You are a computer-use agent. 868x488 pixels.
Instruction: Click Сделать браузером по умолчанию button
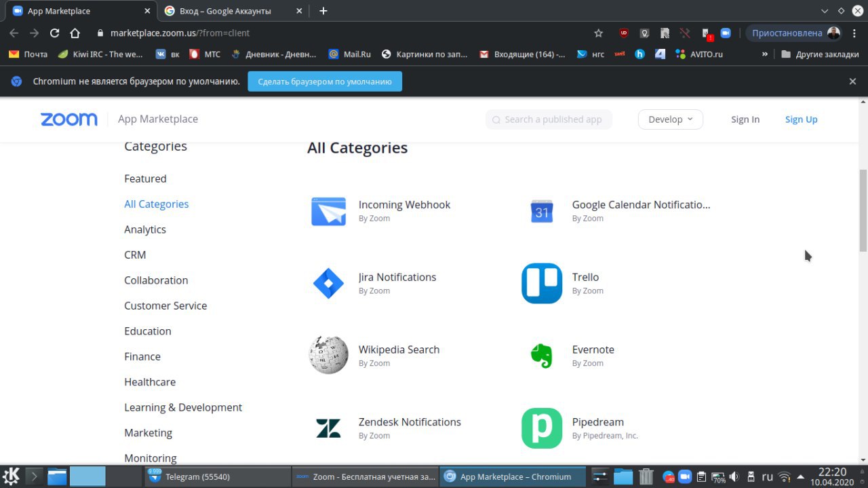click(x=325, y=81)
